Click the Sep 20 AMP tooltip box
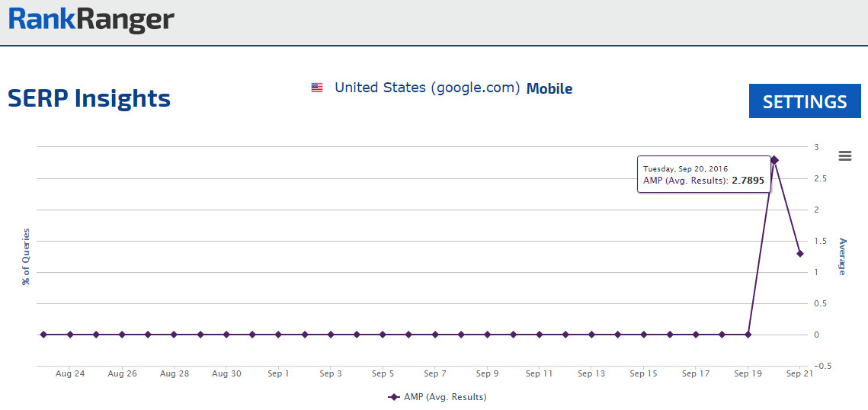 coord(703,175)
